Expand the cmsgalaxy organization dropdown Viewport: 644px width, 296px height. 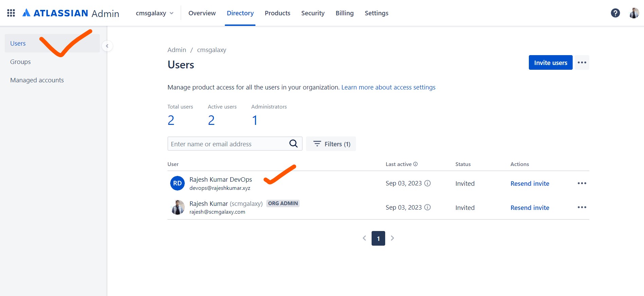point(155,13)
